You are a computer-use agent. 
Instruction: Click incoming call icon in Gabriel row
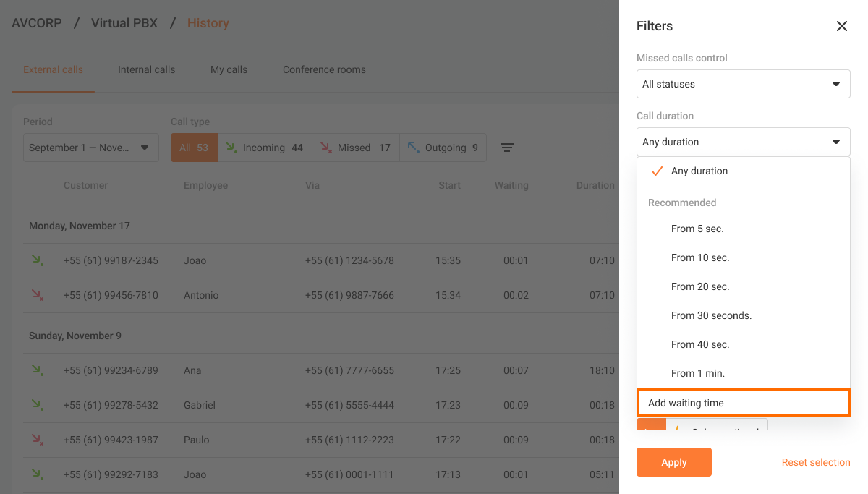click(x=36, y=404)
